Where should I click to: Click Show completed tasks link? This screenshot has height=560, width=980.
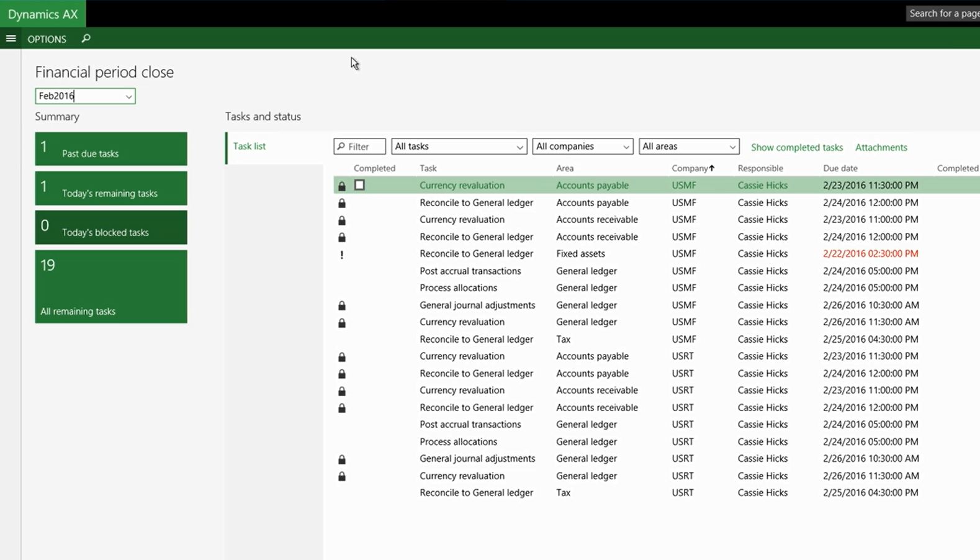pyautogui.click(x=796, y=147)
